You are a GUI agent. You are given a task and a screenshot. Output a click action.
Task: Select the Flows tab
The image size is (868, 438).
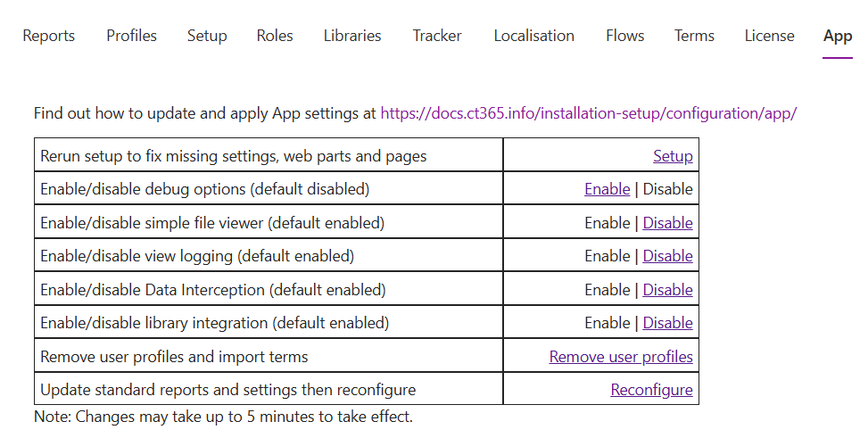(624, 36)
